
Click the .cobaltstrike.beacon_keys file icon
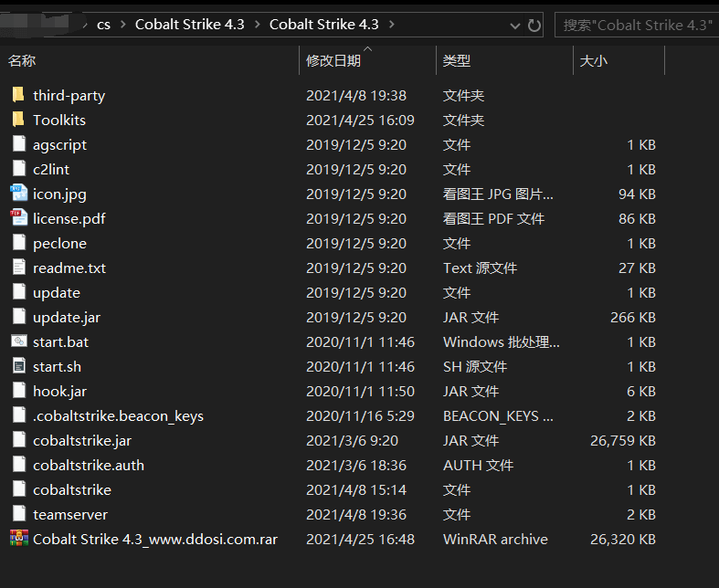coord(19,415)
